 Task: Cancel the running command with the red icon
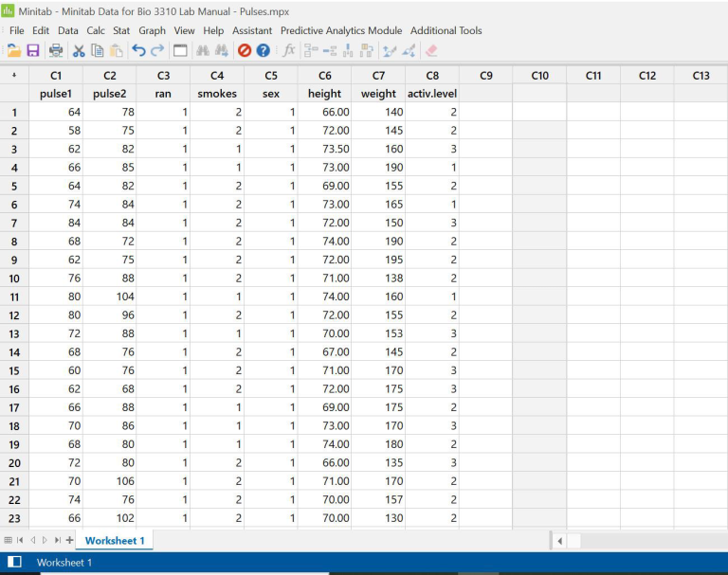tap(245, 50)
